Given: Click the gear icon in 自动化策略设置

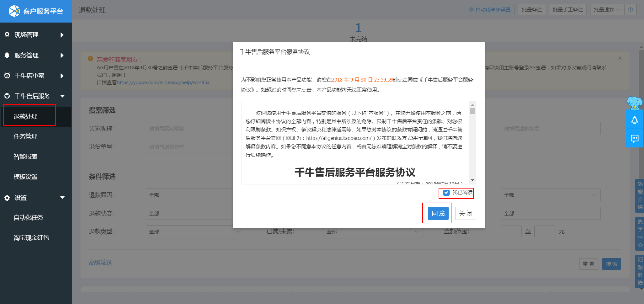Looking at the screenshot, I should pyautogui.click(x=471, y=10).
